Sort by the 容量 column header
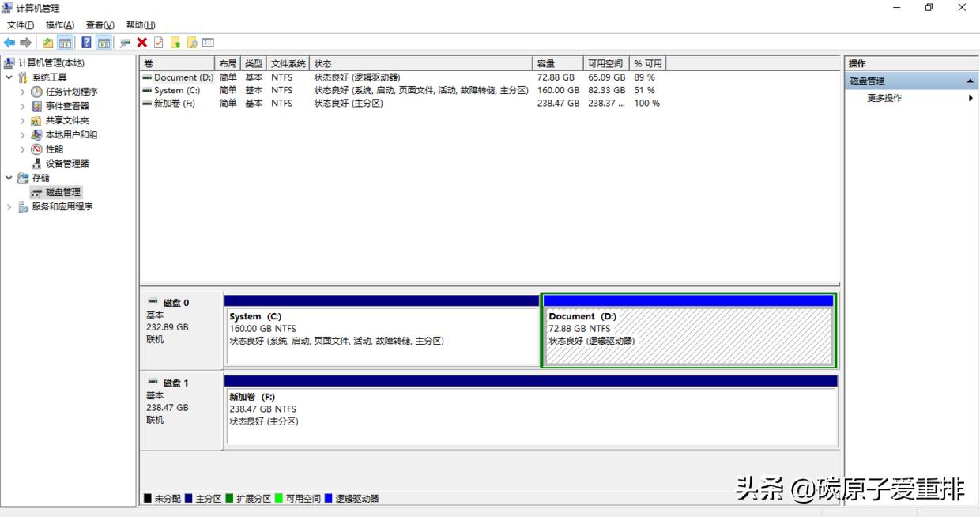Viewport: 980px width, 517px height. point(559,63)
